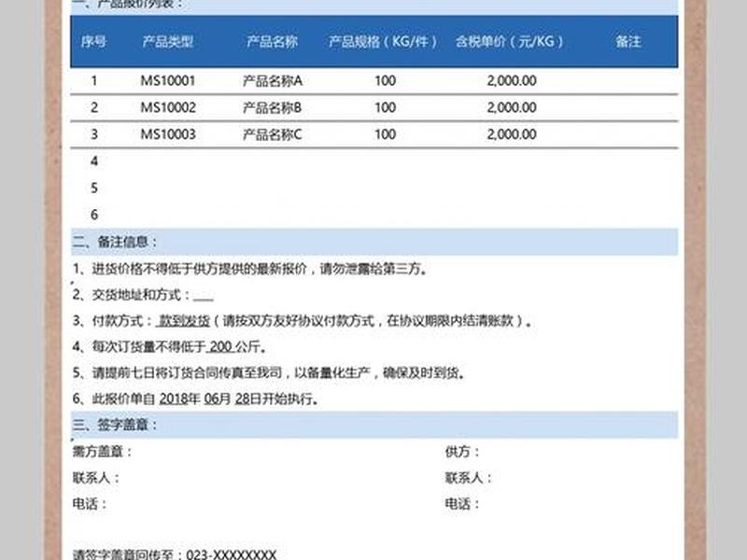Select the 产品名称C cell
The image size is (747, 560).
pos(272,134)
